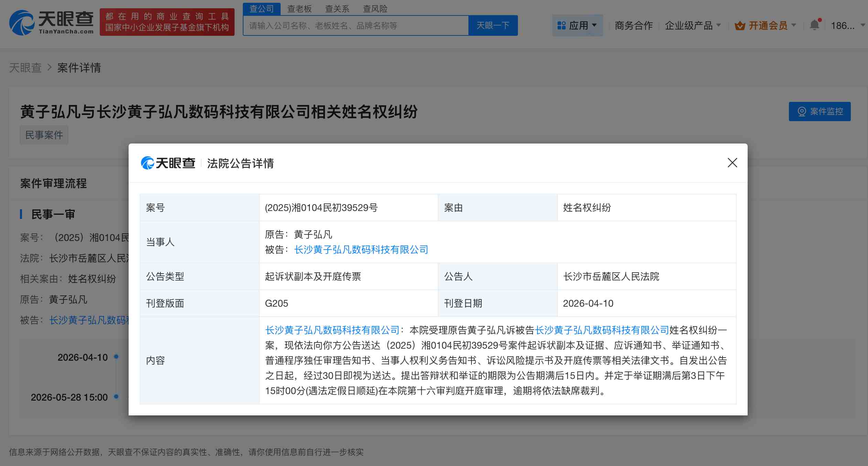The image size is (868, 466).
Task: Expand the 应用 dropdown
Action: [x=595, y=25]
